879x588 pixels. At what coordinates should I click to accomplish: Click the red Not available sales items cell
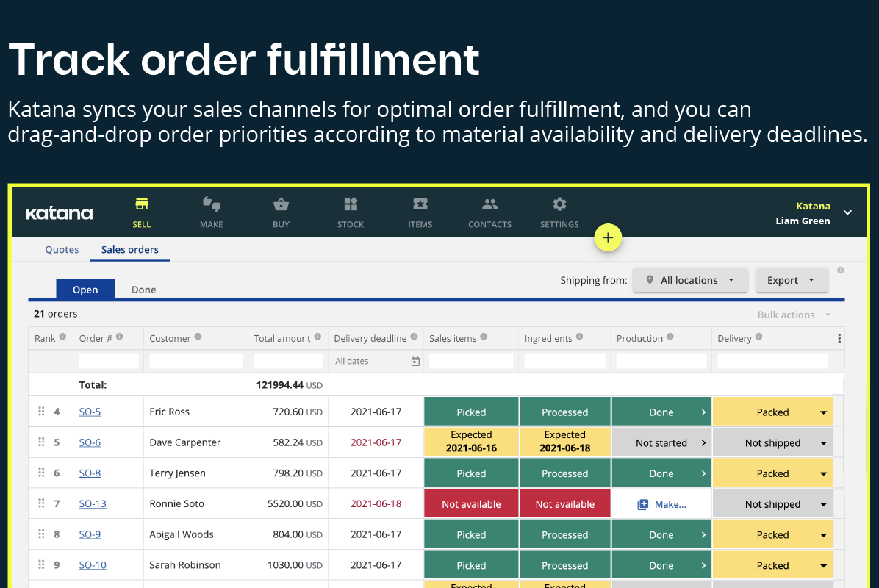pos(471,504)
